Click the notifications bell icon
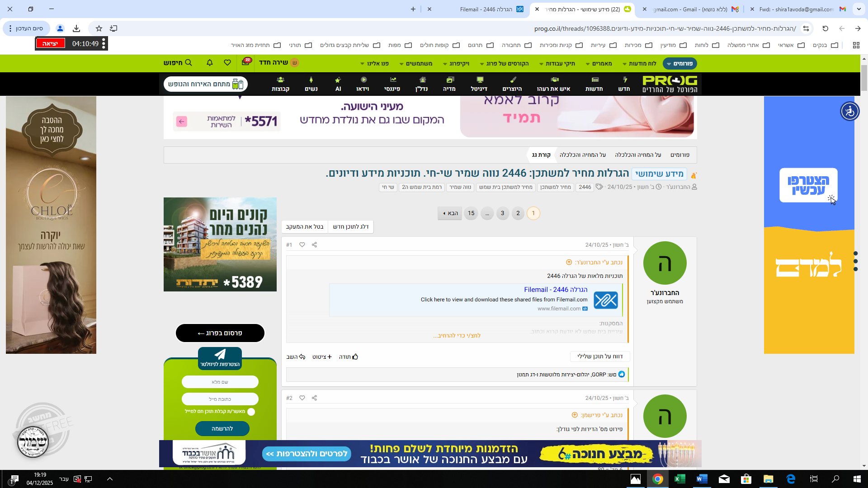 tap(210, 63)
